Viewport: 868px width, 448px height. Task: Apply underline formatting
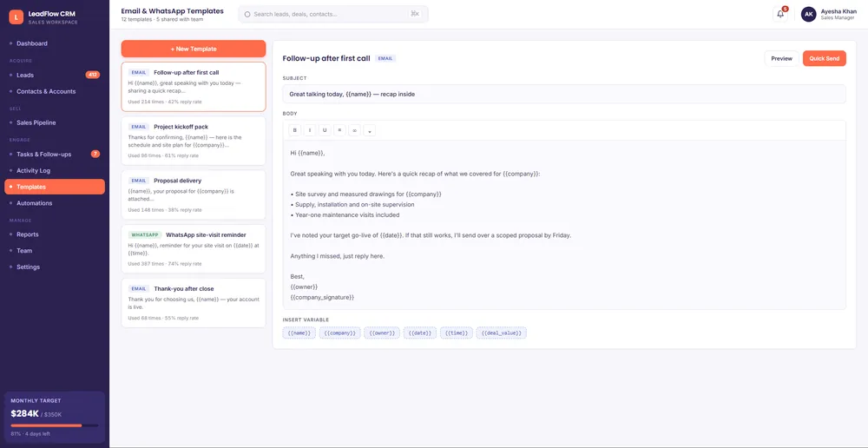coord(325,130)
